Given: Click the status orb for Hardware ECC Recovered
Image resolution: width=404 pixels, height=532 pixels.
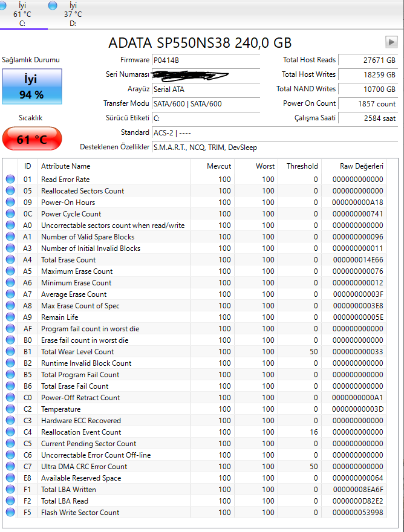Looking at the screenshot, I should pyautogui.click(x=10, y=420).
